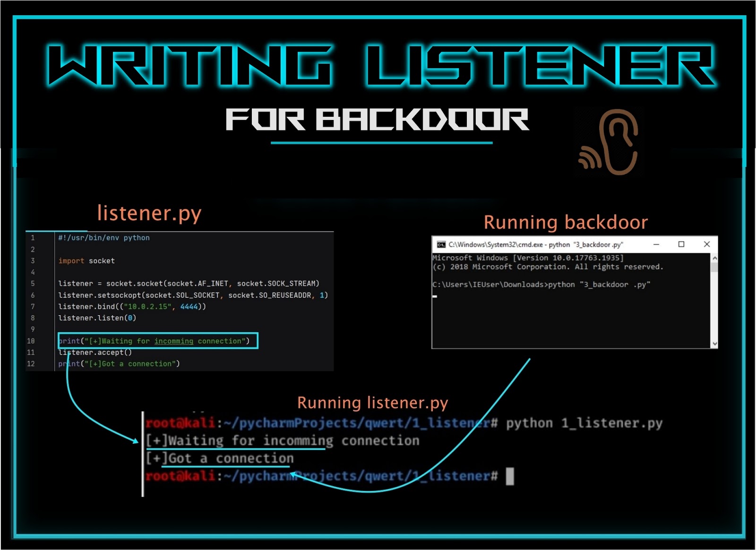
Task: Click the 'Running backdoor' label
Action: (566, 222)
